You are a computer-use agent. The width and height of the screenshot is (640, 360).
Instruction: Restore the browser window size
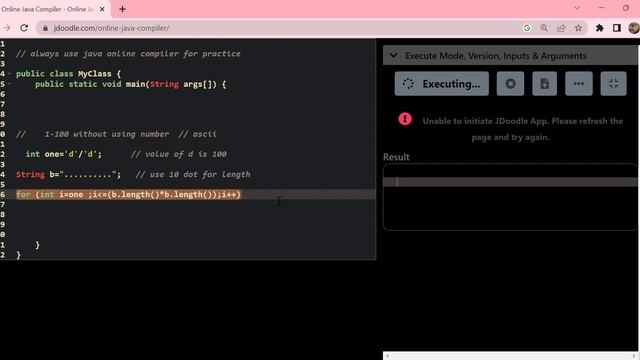[x=626, y=8]
